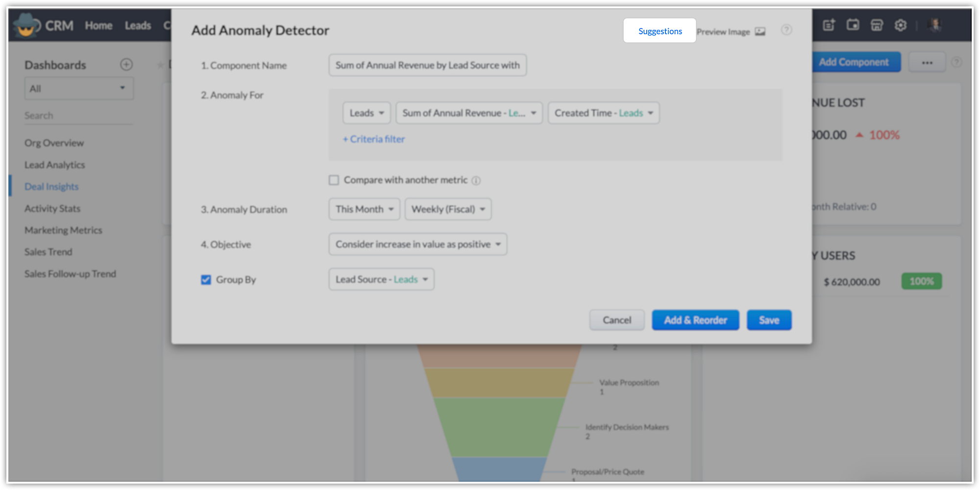The image size is (980, 490).
Task: Open the All dashboards filter dropdown
Action: point(79,89)
